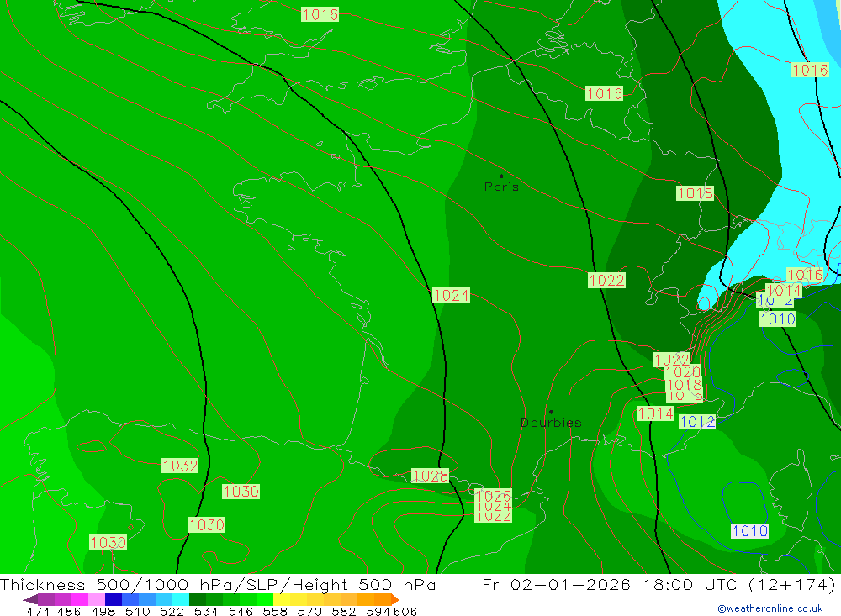This screenshot has height=616, width=841.
Task: Click the 522 legend value
Action: click(x=172, y=612)
